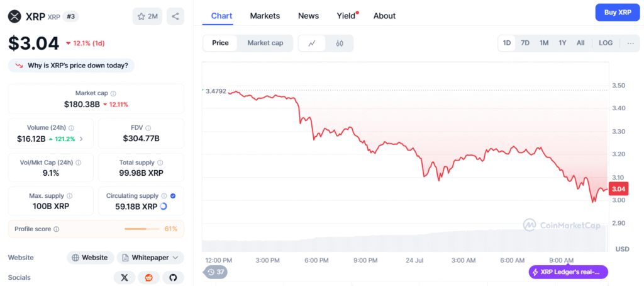Open XRP's GitHub repository icon
Screen dimensions: 644x286
coord(173,277)
